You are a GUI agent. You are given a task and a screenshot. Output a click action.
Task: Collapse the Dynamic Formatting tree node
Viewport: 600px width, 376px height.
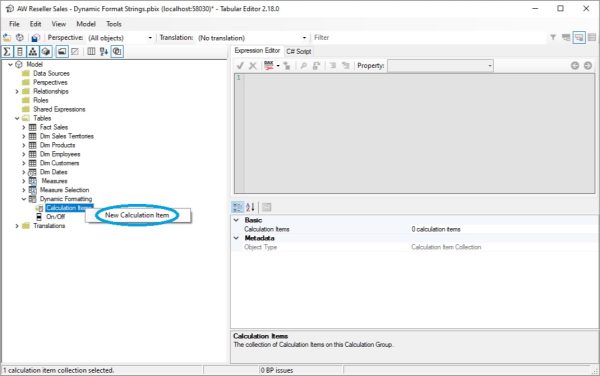(x=23, y=199)
